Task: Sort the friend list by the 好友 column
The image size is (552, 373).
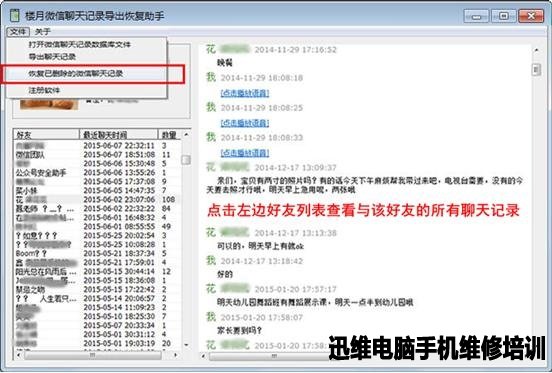Action: 46,135
